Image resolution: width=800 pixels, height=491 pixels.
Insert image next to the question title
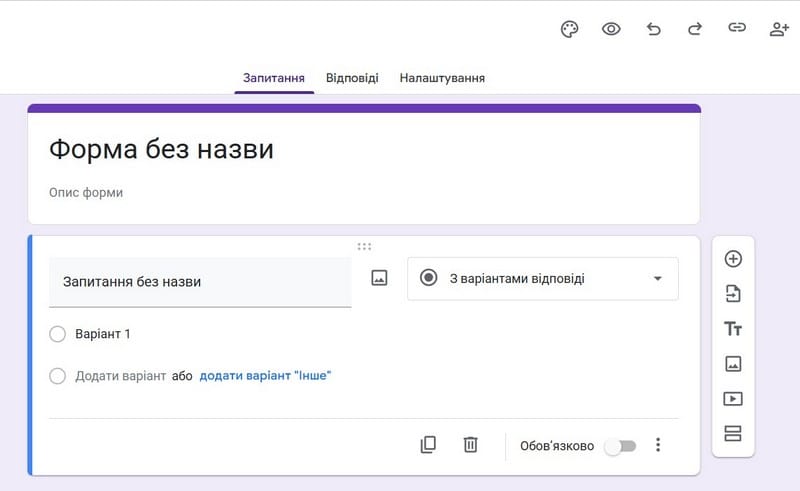pyautogui.click(x=379, y=278)
